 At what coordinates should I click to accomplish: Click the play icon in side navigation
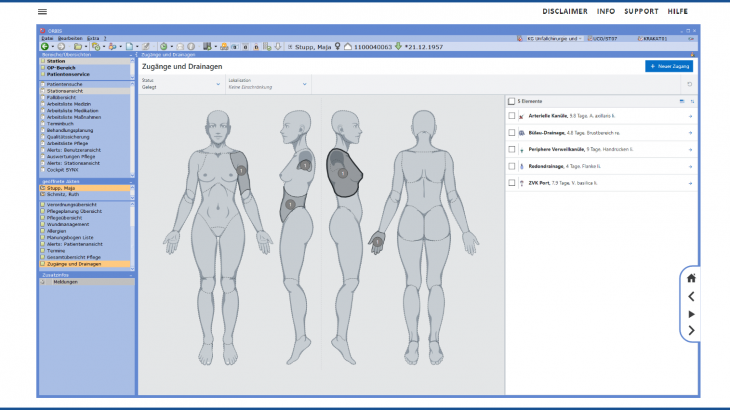pos(691,314)
